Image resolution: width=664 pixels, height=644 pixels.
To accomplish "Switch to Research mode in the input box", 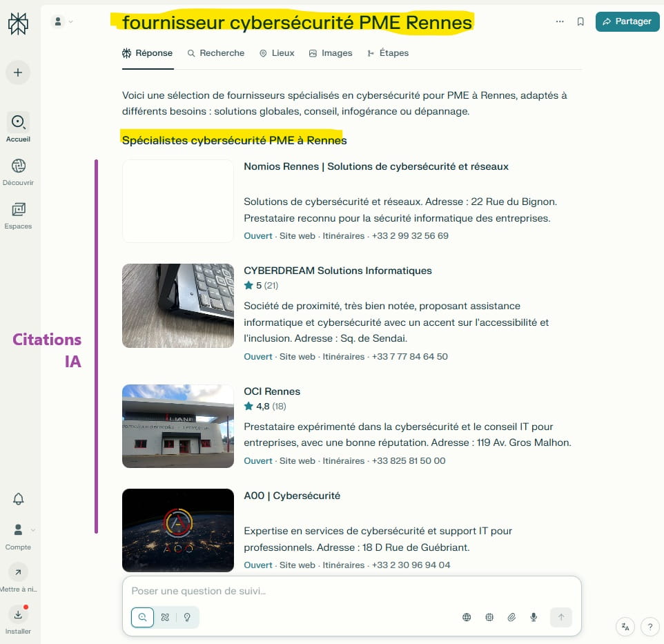I will [165, 617].
